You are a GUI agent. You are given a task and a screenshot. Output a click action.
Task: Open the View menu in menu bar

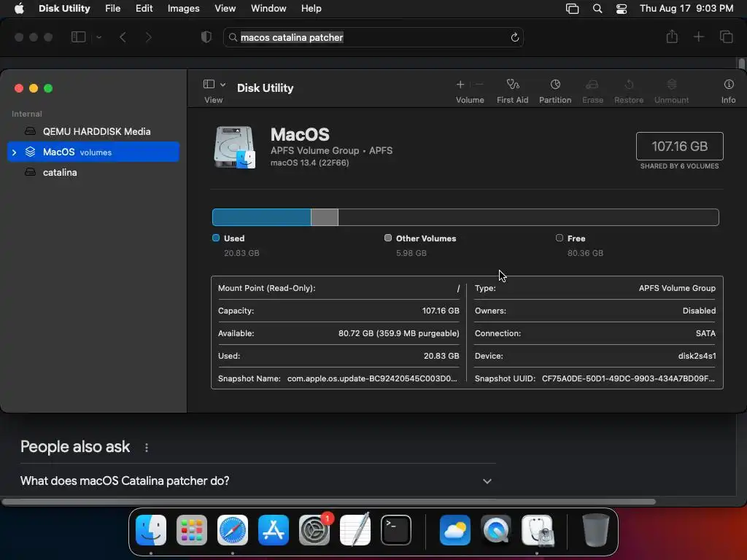click(225, 9)
